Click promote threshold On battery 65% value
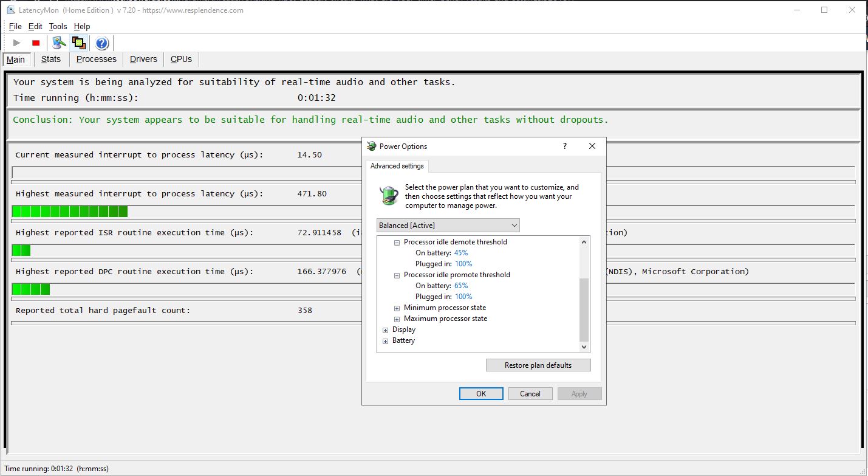The image size is (868, 476). [x=461, y=286]
